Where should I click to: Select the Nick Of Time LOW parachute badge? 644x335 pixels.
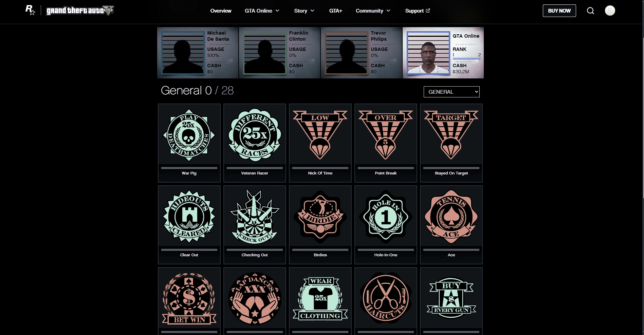[x=320, y=135]
